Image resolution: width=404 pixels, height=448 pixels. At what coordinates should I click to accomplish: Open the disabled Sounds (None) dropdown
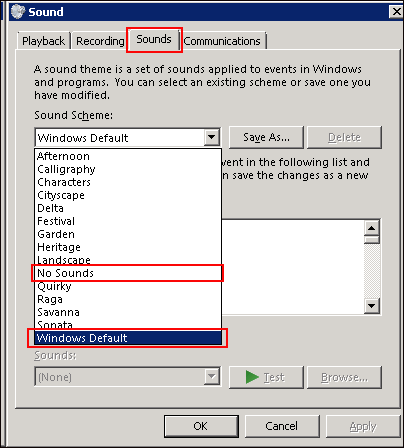(x=128, y=377)
